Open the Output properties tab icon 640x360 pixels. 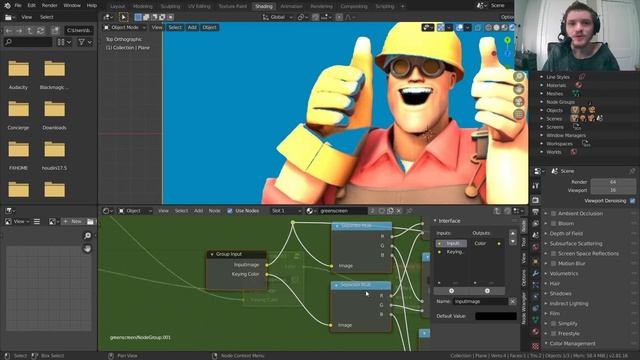[x=536, y=212]
